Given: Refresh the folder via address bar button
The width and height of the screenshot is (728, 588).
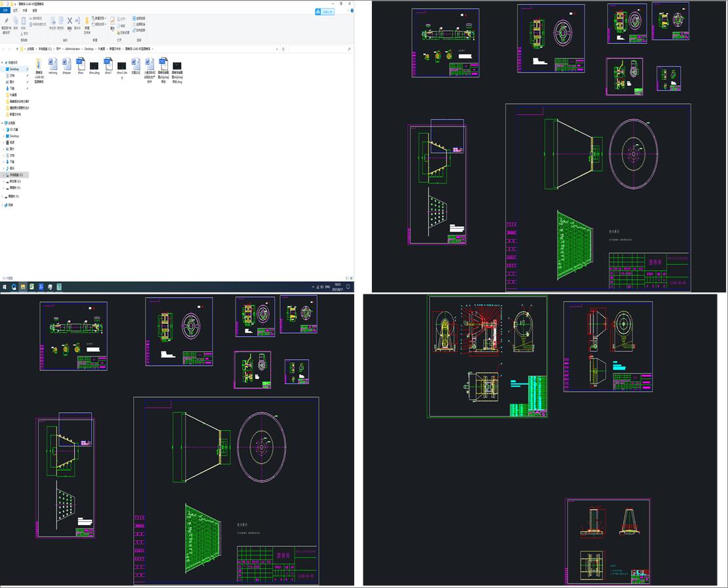Looking at the screenshot, I should click(x=283, y=49).
